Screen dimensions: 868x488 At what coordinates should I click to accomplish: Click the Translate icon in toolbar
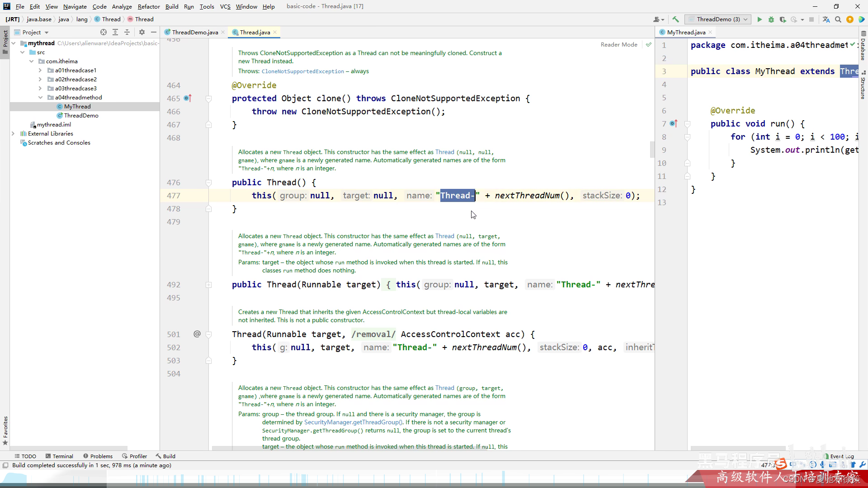click(826, 19)
